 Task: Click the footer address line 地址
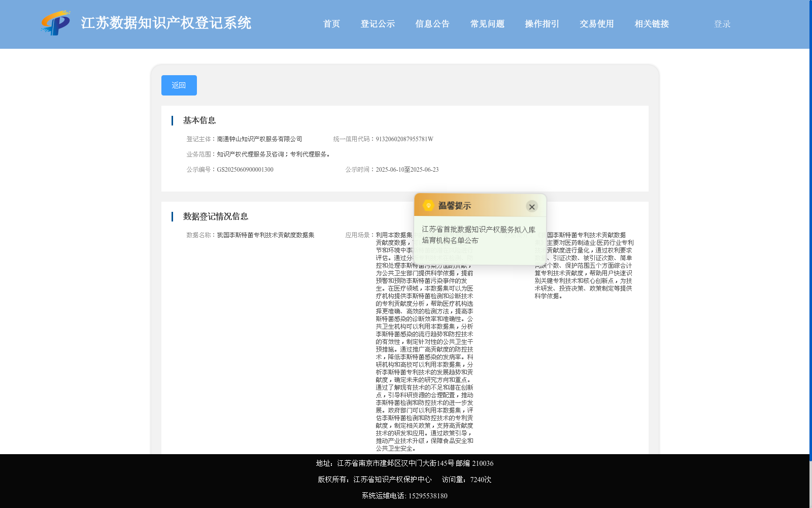(404, 463)
